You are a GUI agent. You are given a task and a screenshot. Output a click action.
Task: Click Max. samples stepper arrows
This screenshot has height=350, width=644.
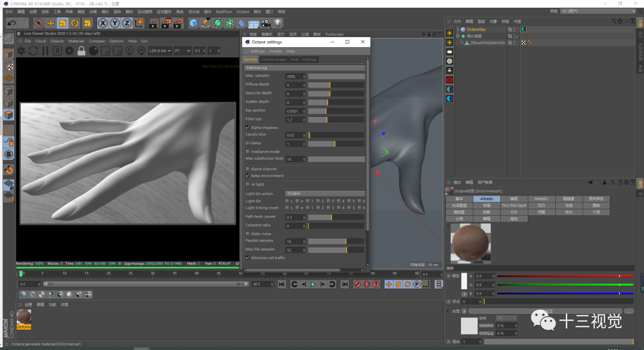[x=304, y=76]
